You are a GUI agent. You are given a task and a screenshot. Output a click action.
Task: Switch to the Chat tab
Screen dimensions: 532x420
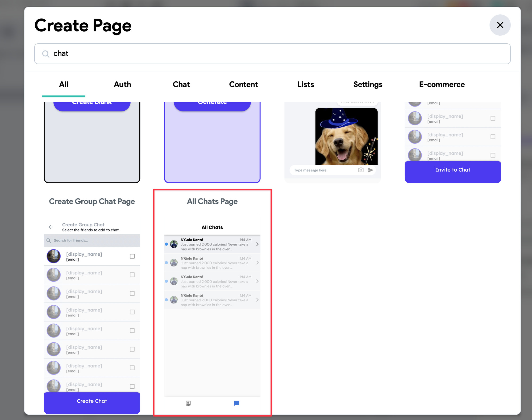point(181,84)
